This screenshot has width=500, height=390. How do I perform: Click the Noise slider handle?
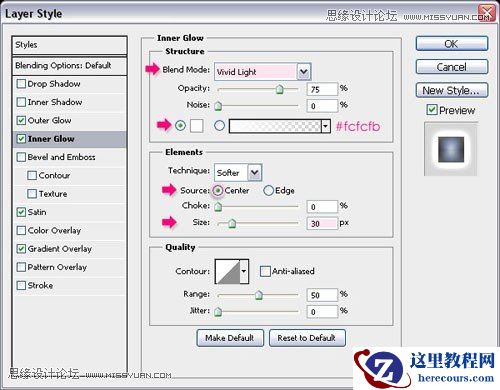[x=218, y=106]
